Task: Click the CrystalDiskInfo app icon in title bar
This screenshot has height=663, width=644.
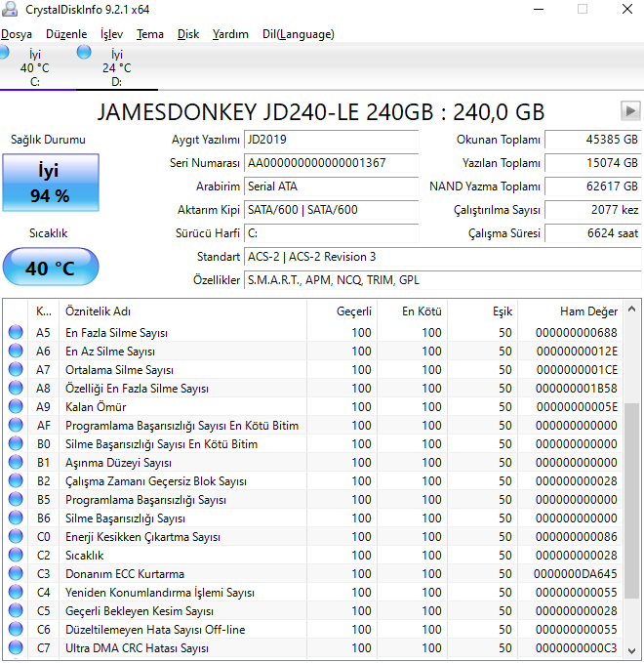Action: (x=10, y=9)
